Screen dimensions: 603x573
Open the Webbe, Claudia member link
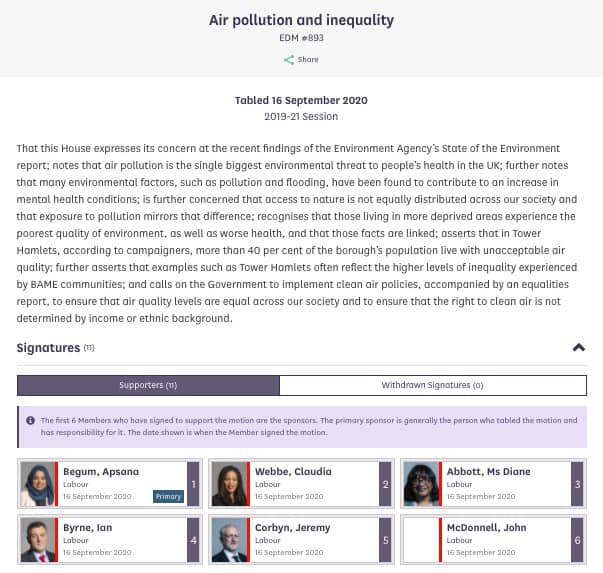(x=293, y=471)
